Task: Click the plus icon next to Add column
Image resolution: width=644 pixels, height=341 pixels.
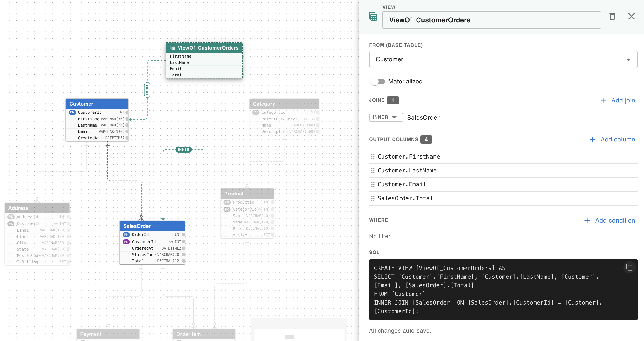Action: tap(592, 140)
